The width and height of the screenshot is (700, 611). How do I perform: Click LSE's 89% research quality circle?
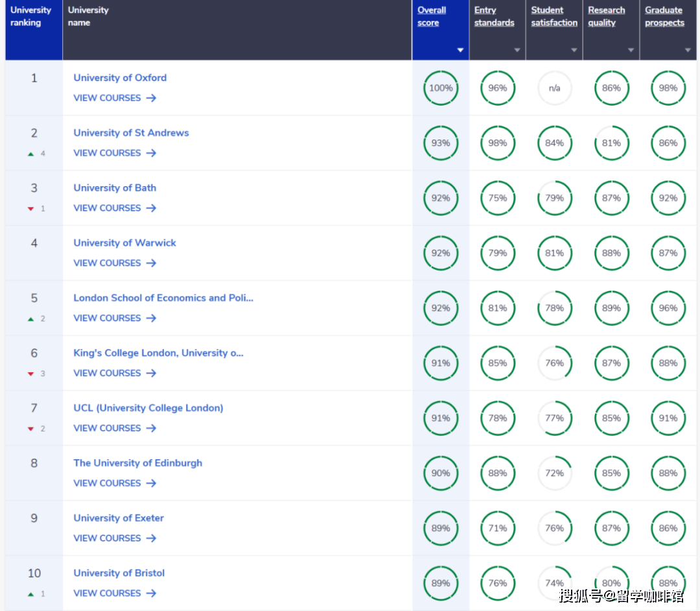coord(611,308)
